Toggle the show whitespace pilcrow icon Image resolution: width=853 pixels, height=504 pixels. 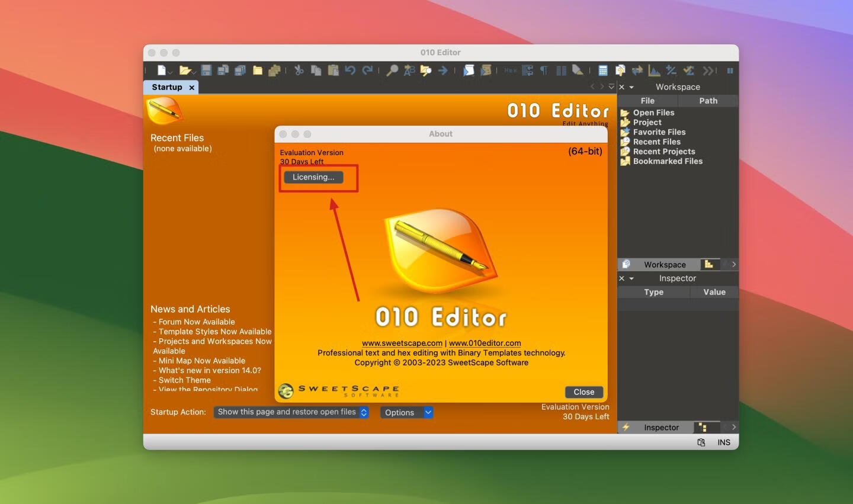pyautogui.click(x=544, y=70)
